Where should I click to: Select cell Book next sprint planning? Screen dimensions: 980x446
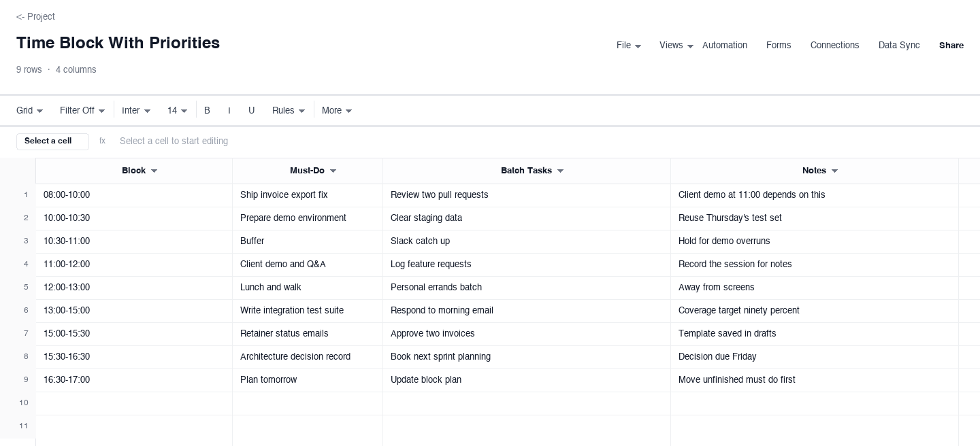pyautogui.click(x=527, y=357)
